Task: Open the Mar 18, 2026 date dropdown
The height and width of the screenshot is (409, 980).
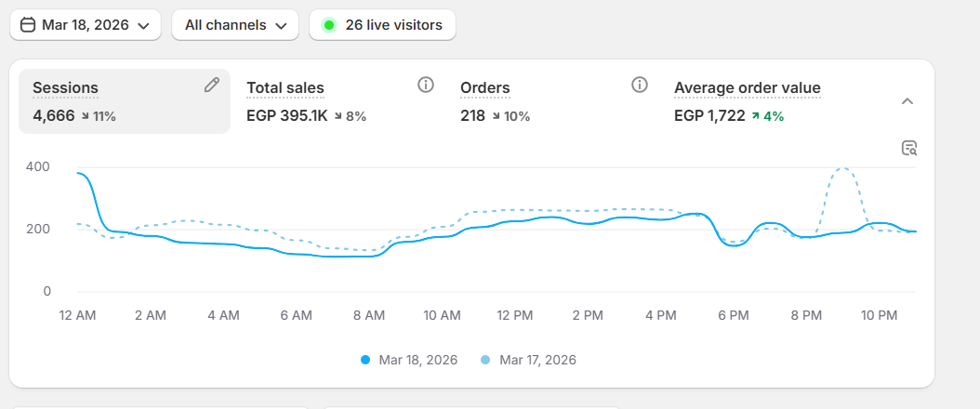Action: coord(86,25)
